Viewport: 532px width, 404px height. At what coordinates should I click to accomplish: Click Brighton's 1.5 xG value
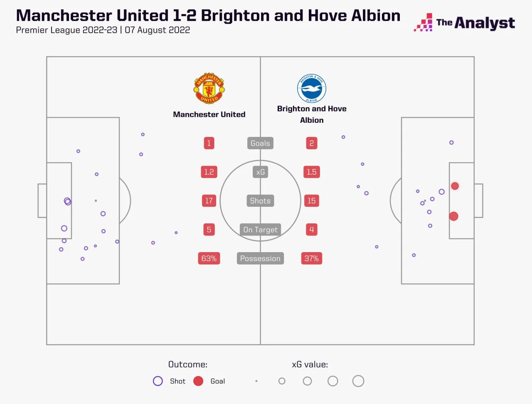312,172
